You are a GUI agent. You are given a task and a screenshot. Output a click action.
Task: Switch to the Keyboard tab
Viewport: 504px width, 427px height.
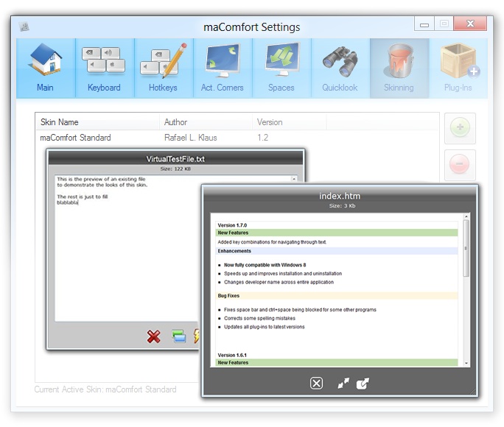[x=105, y=68]
